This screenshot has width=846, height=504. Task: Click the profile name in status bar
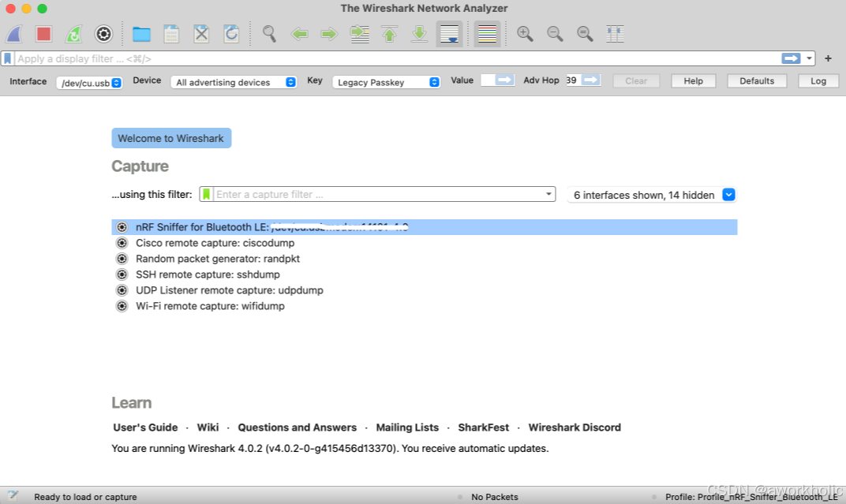(x=751, y=496)
